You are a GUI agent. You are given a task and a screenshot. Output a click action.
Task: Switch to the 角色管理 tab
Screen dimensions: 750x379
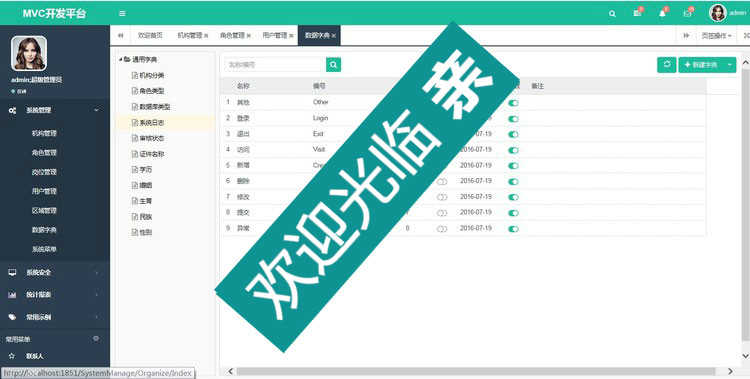click(232, 36)
